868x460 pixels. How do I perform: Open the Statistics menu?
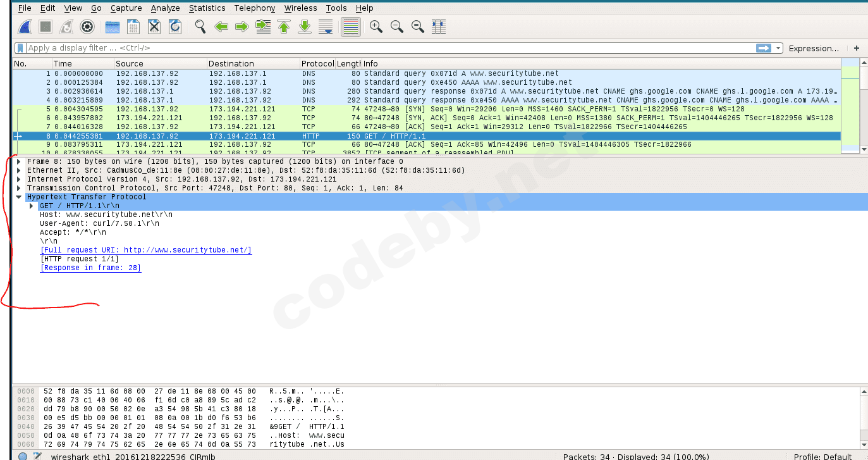click(207, 8)
